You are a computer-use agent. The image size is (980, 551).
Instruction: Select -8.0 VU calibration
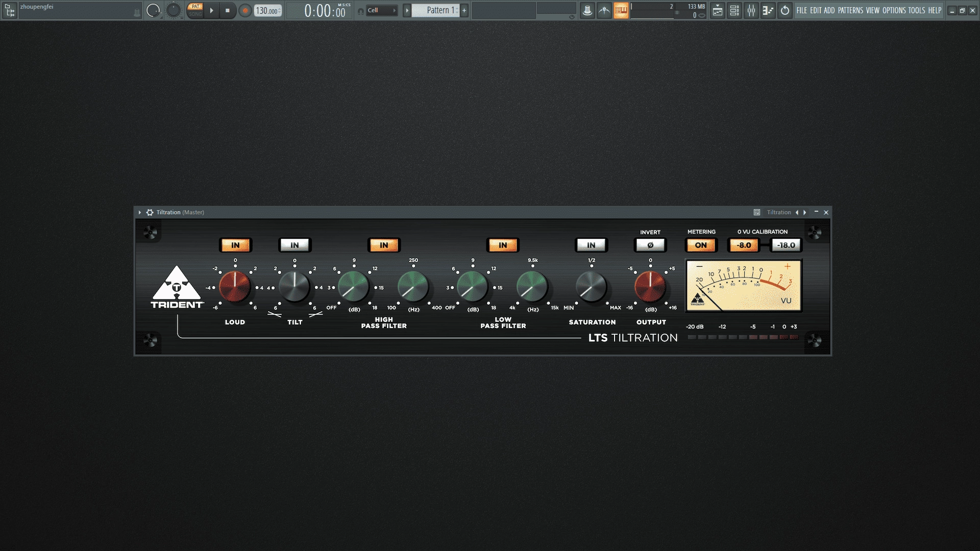pos(744,245)
